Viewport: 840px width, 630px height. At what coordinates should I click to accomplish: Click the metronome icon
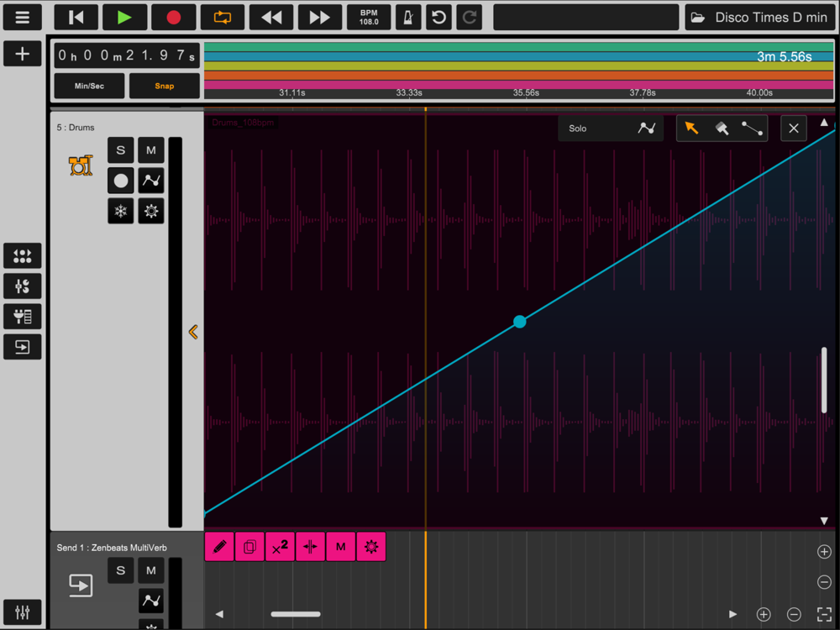pyautogui.click(x=407, y=18)
